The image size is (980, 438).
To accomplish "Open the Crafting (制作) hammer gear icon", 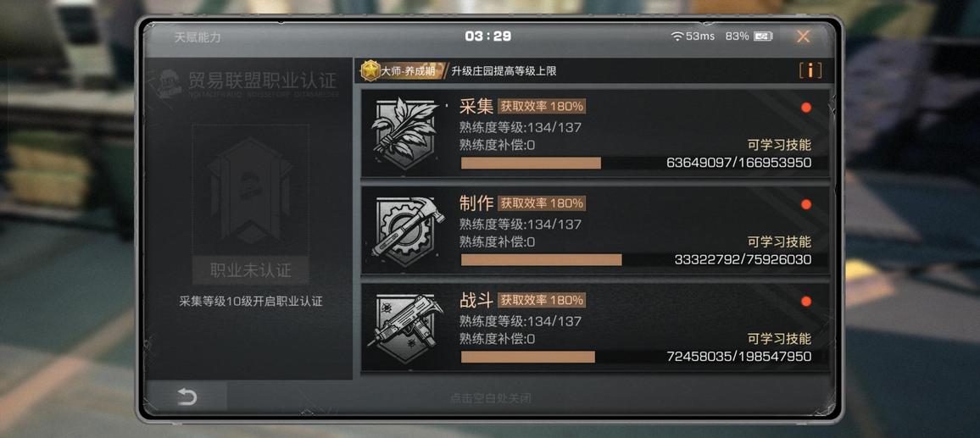I will tap(408, 231).
